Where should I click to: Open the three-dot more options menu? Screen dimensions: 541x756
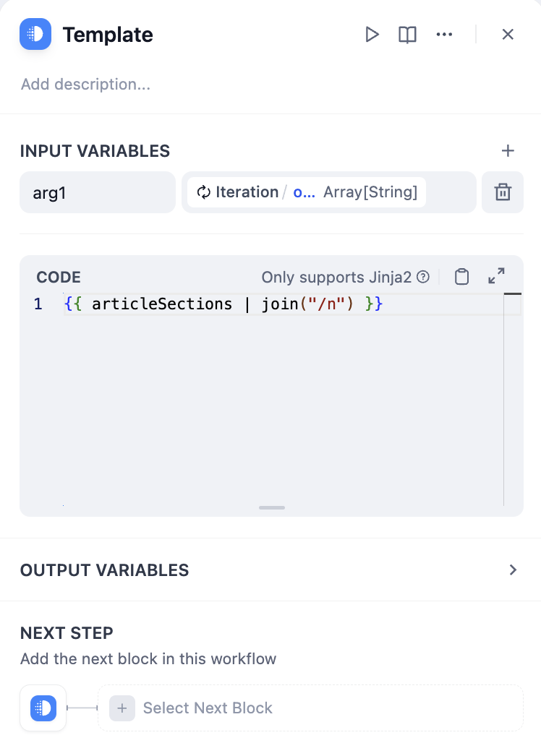click(444, 35)
